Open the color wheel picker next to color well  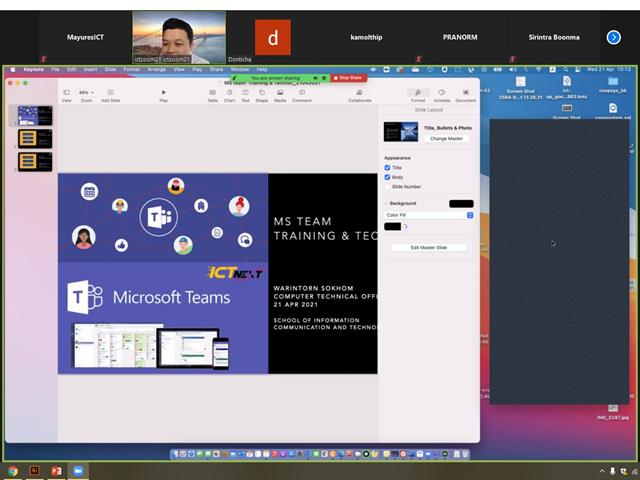406,227
